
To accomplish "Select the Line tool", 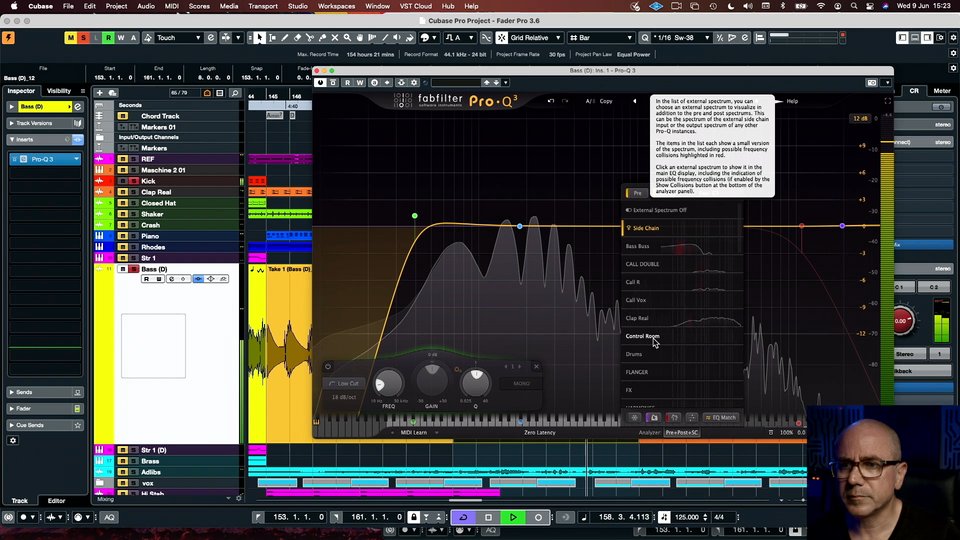I will (385, 38).
